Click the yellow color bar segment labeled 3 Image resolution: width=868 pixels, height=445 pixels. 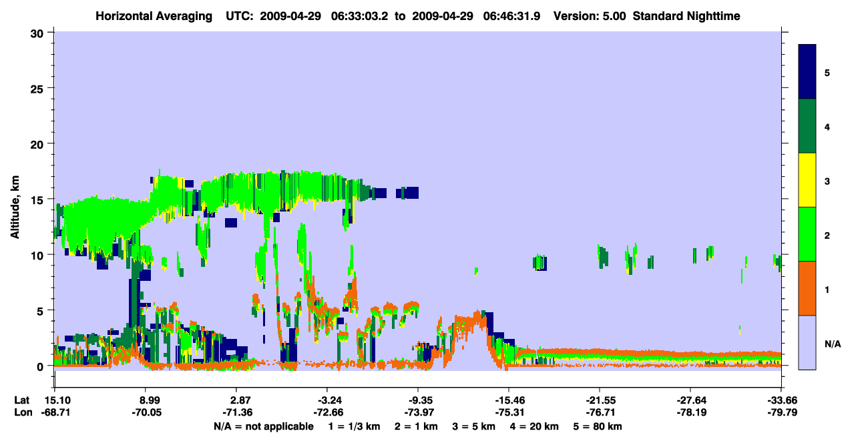(x=807, y=180)
